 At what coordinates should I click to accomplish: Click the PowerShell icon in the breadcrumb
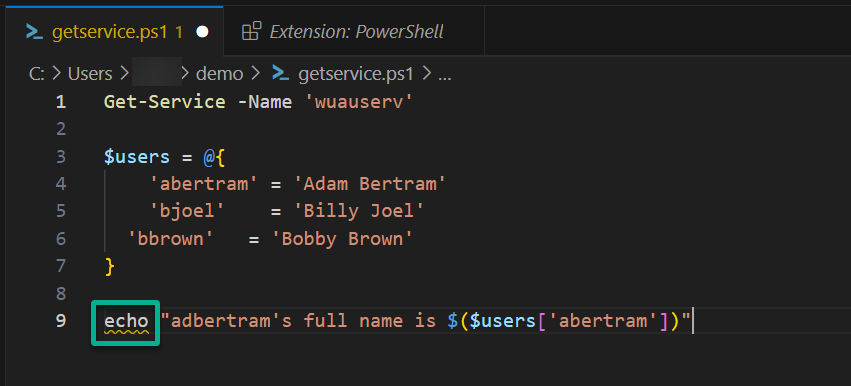[281, 73]
